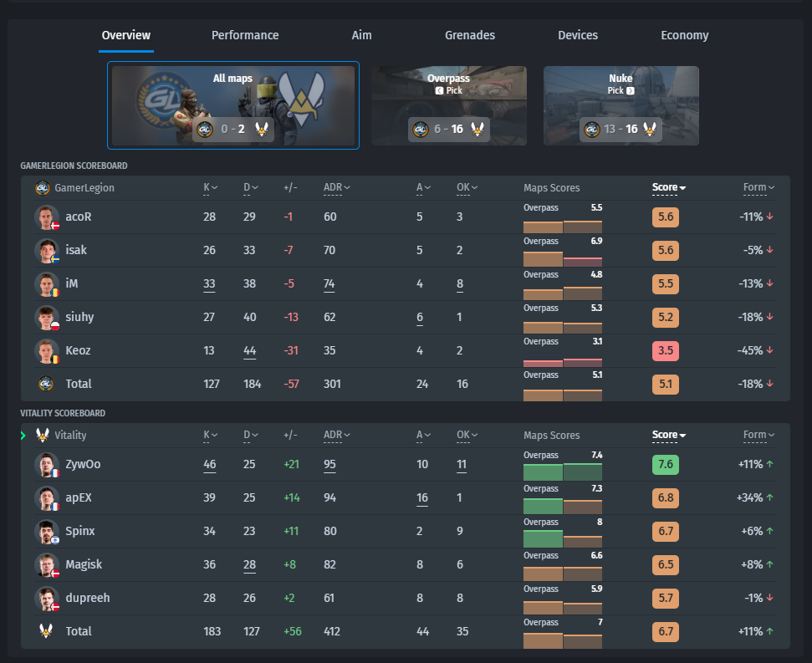Click Pick arrow icon on Nuke card

tap(631, 90)
